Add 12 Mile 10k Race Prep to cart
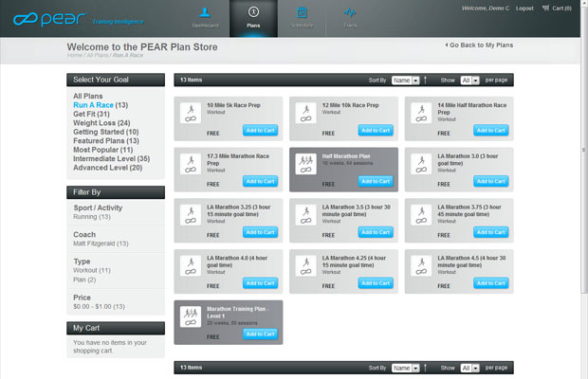The width and height of the screenshot is (588, 379). pyautogui.click(x=376, y=131)
